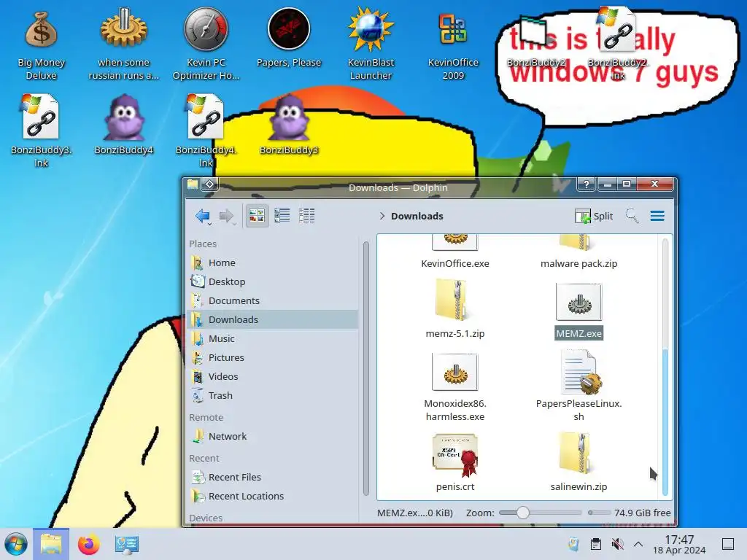Open the Start menu orb
The image size is (747, 560).
[16, 544]
